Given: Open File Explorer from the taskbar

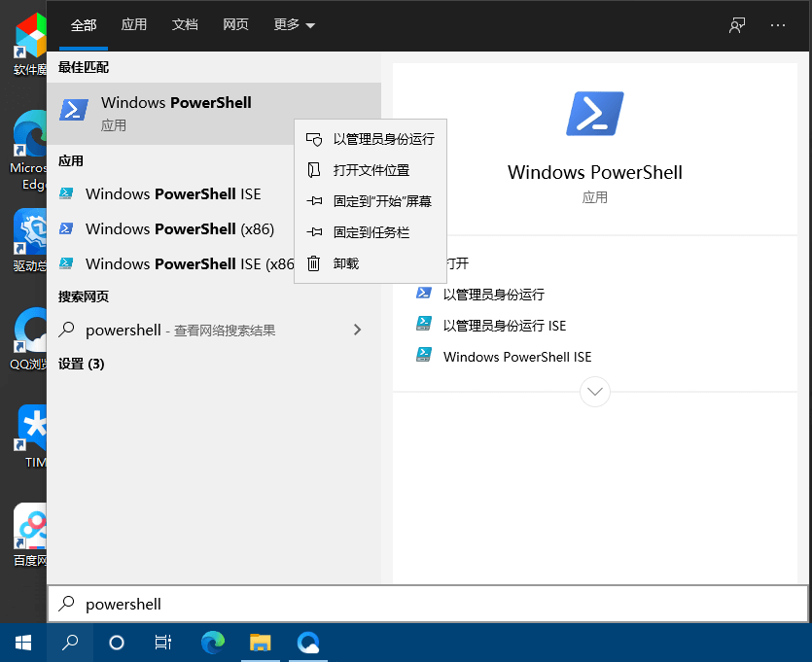Looking at the screenshot, I should (261, 643).
